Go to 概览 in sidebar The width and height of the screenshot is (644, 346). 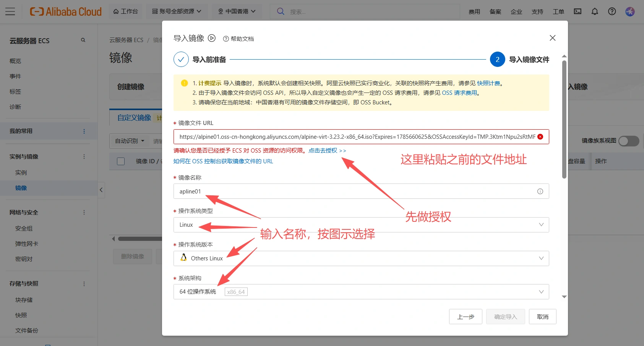tap(15, 61)
